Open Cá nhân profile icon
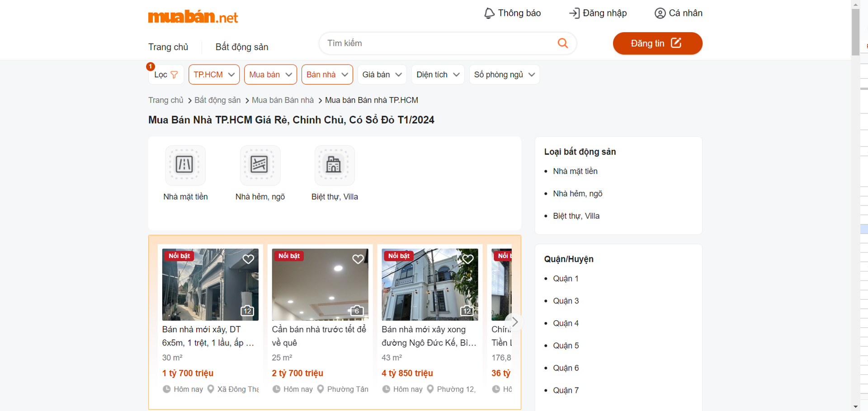Viewport: 868px width, 411px height. (x=660, y=13)
